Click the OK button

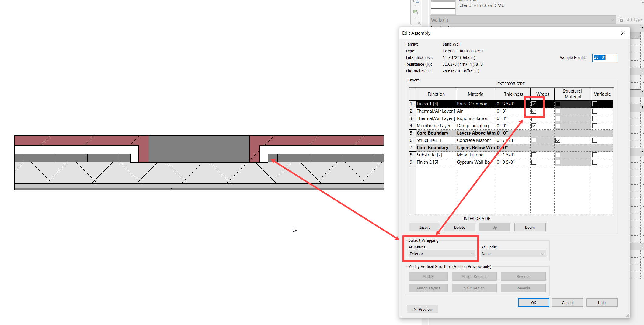pyautogui.click(x=534, y=303)
